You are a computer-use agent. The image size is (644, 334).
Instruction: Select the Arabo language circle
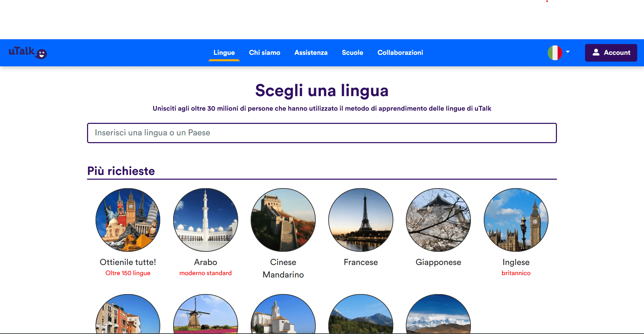point(205,220)
